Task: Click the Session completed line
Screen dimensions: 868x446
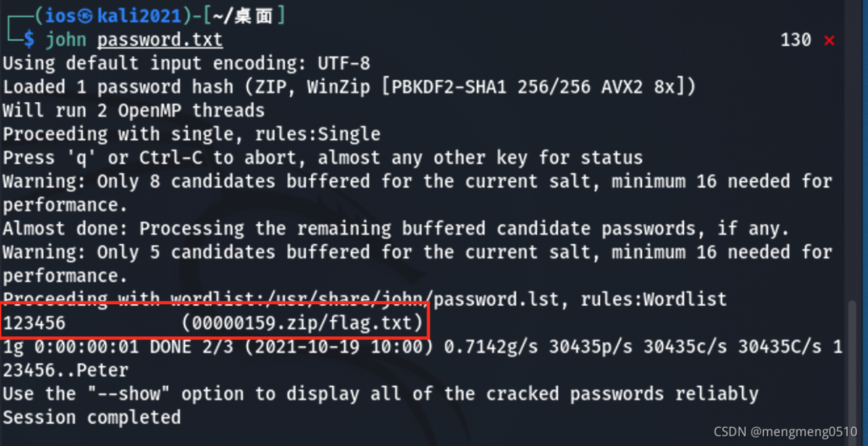Action: 92,418
